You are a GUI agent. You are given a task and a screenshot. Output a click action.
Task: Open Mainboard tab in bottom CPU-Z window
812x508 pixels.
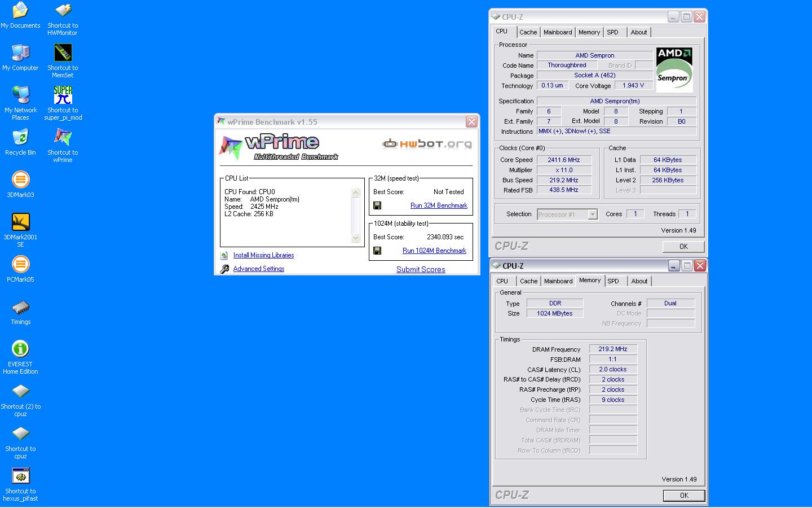click(x=558, y=281)
